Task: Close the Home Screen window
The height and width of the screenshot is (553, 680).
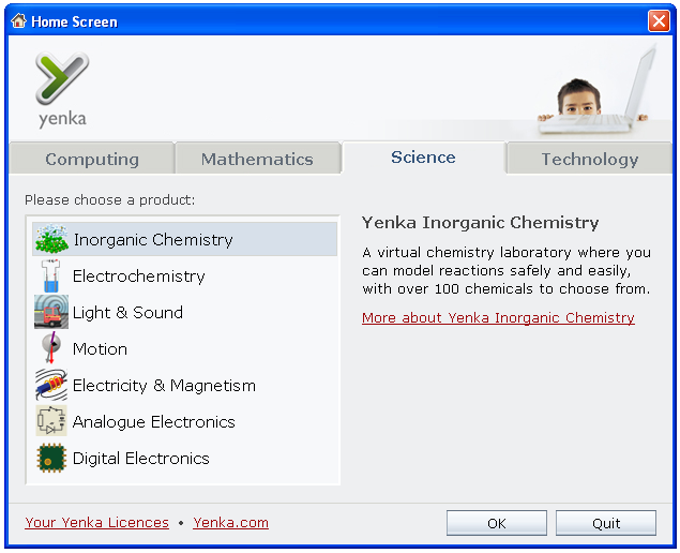Action: pyautogui.click(x=659, y=21)
